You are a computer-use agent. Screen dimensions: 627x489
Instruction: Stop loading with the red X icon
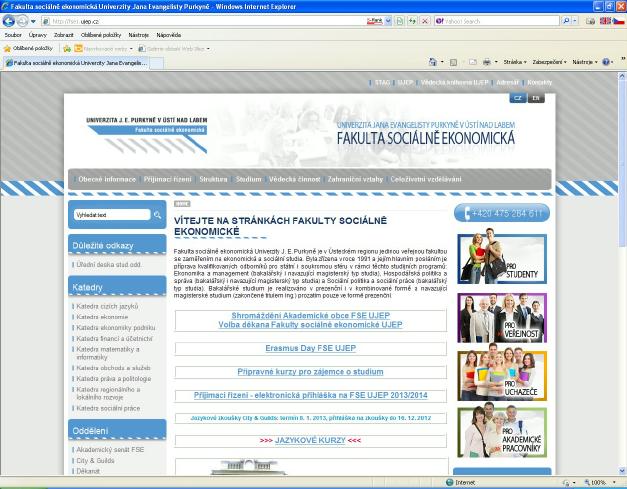pyautogui.click(x=425, y=21)
